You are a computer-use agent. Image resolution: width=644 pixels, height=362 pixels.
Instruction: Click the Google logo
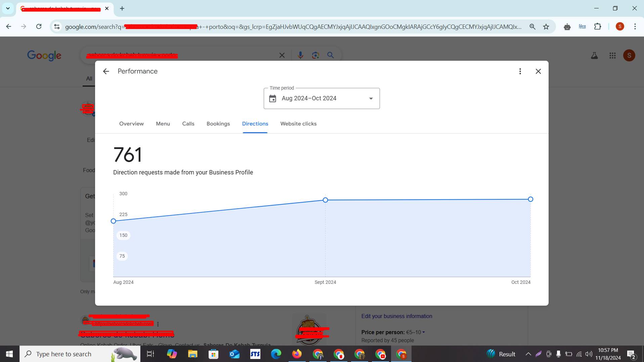[x=44, y=56]
